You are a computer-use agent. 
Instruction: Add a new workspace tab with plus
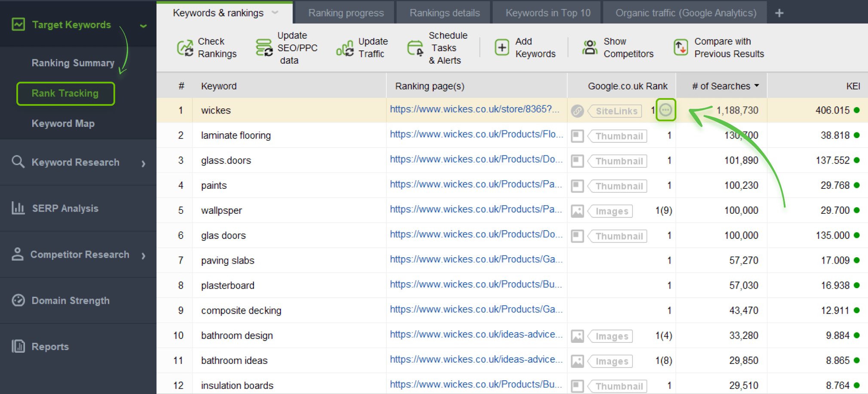(x=779, y=13)
